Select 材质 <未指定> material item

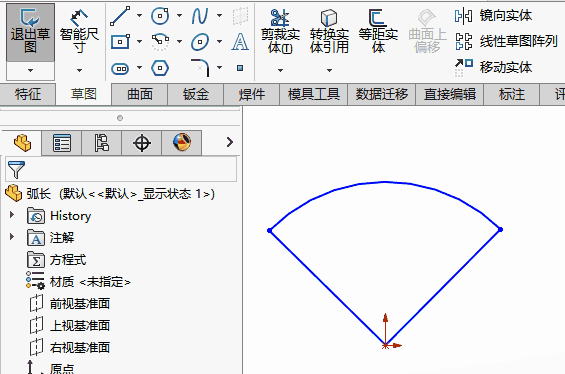pos(78,281)
